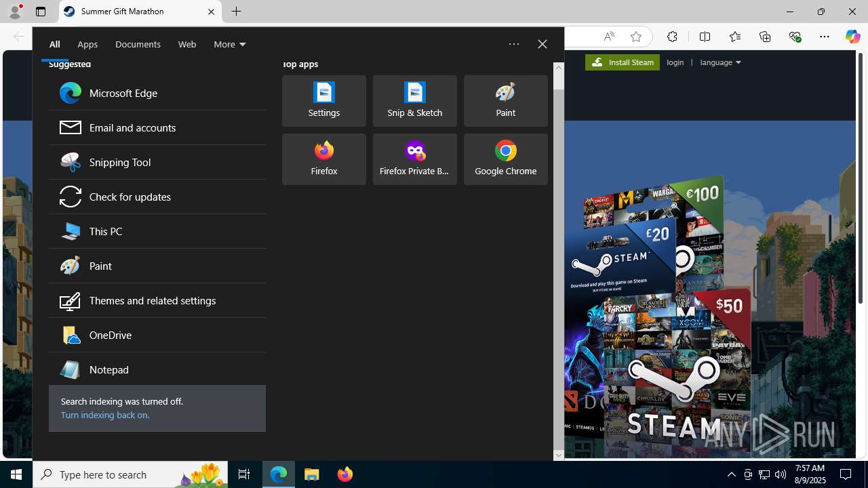
Task: Click the Windows Start button
Action: 16,474
